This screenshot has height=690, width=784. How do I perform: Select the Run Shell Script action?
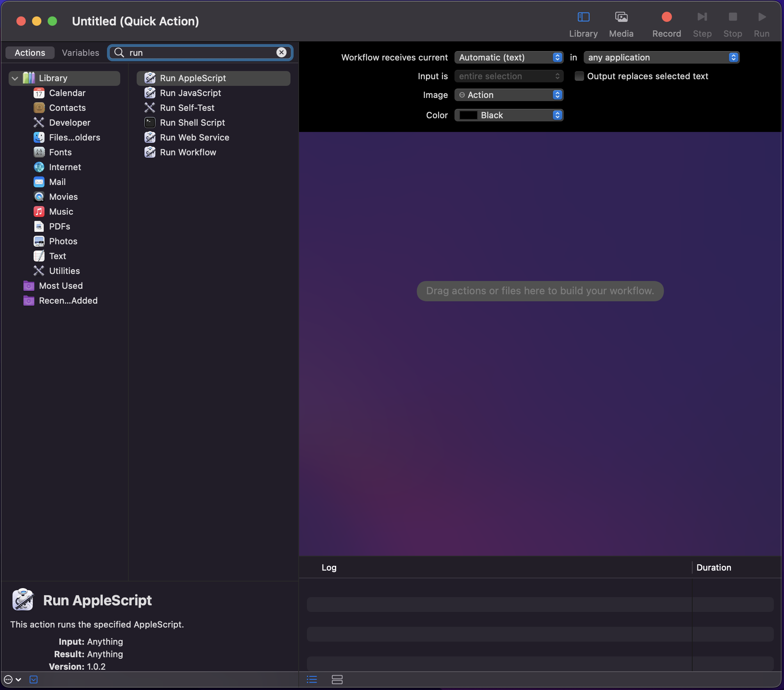tap(213, 123)
